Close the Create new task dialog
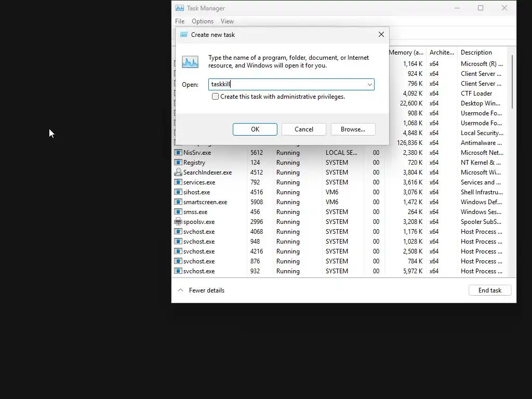 coord(381,35)
